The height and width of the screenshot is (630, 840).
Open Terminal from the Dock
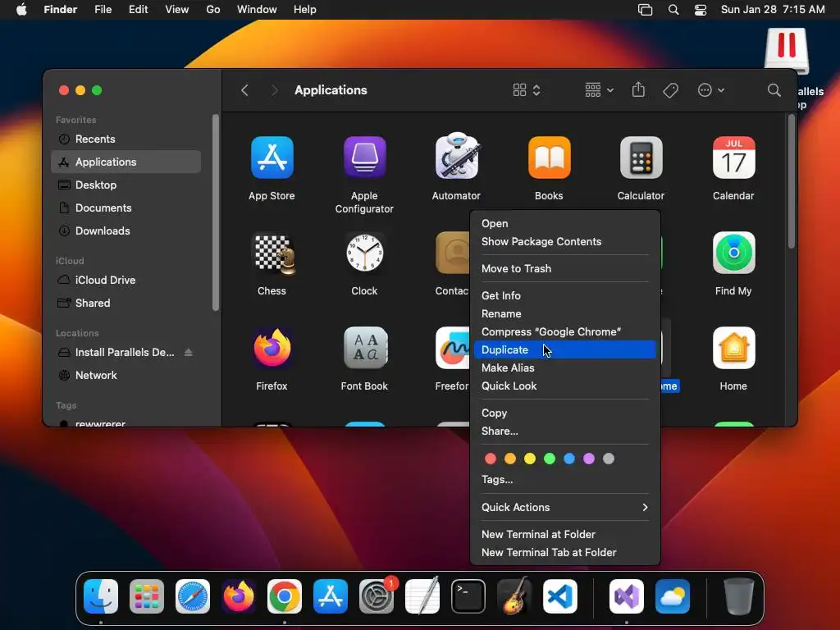468,596
